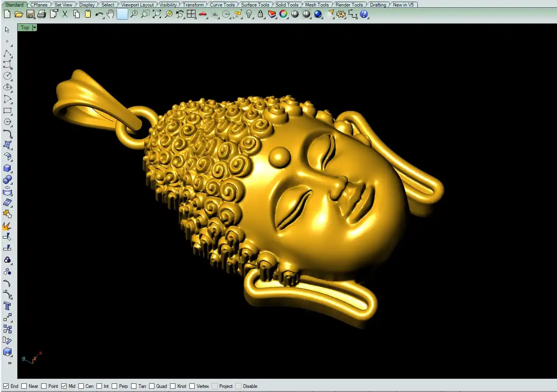Uncheck the Mid osnap checkbox
This screenshot has width=557, height=392.
64,386
